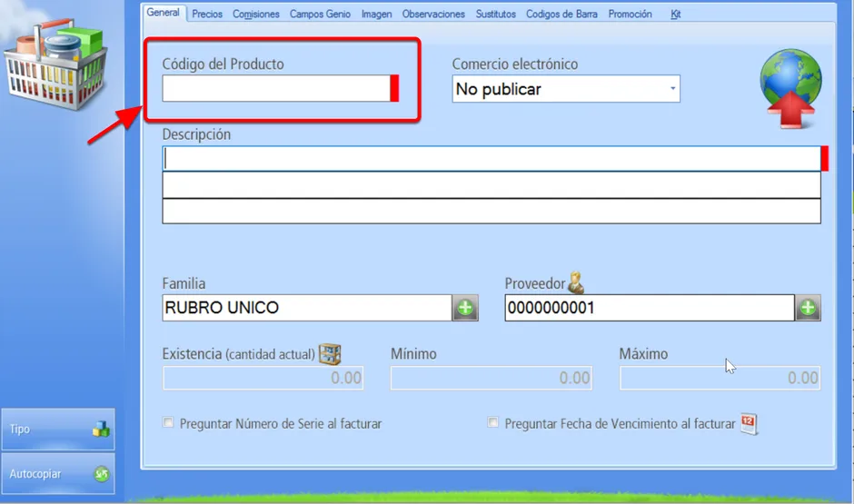Click the Familia field RUBRO UNICO
The width and height of the screenshot is (854, 504).
[x=307, y=308]
